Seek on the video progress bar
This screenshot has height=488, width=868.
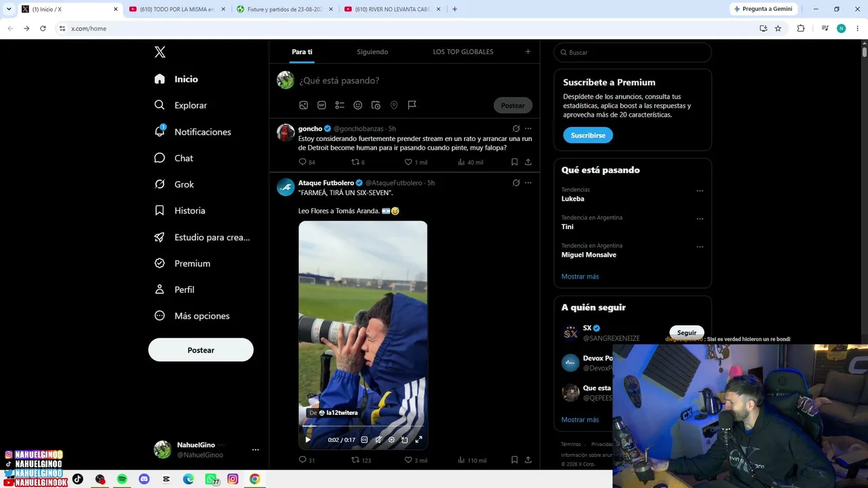[363, 426]
